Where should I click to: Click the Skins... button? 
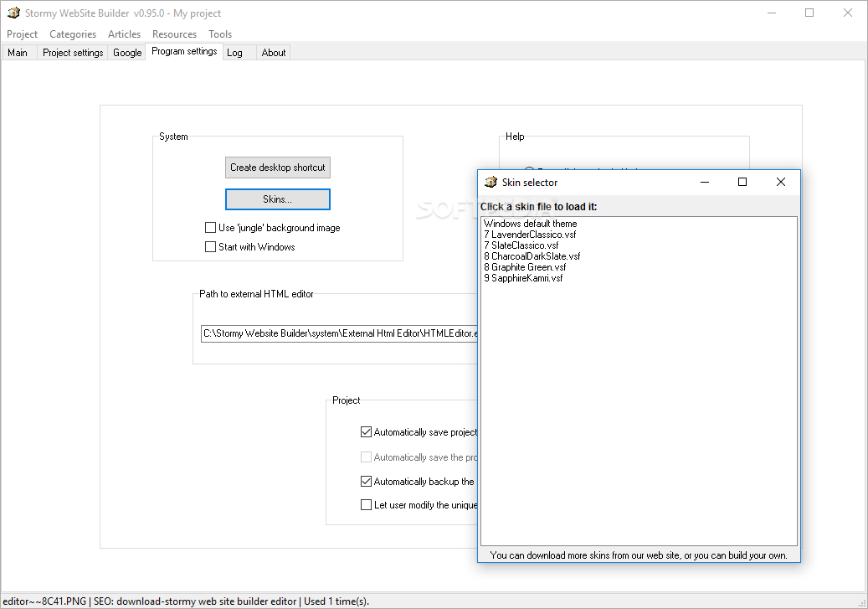277,199
